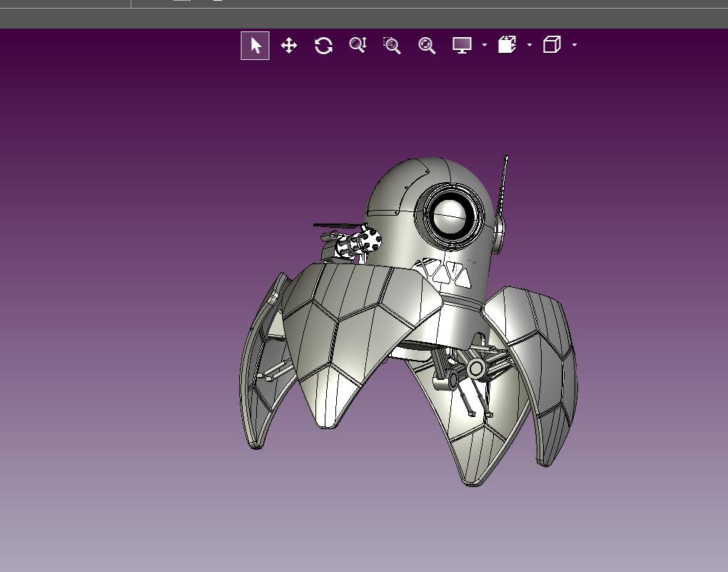Click the robot's round eye lens

pos(450,216)
